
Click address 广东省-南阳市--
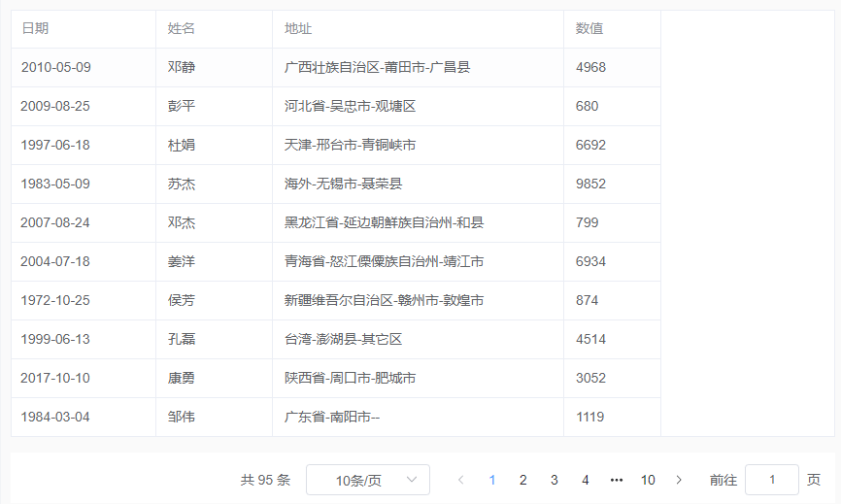[x=332, y=418]
